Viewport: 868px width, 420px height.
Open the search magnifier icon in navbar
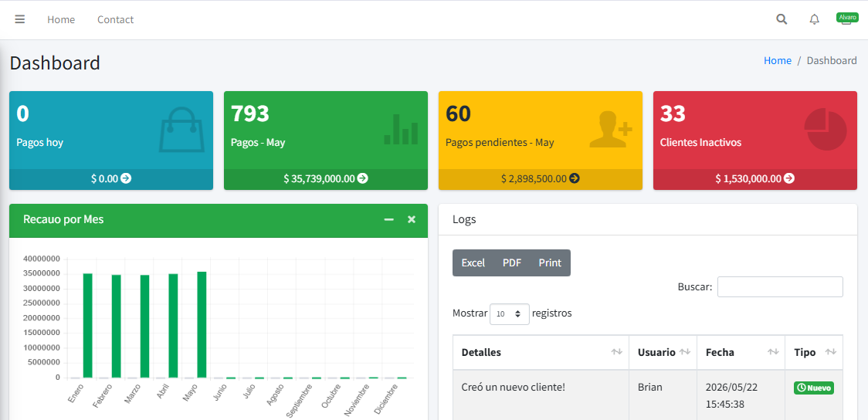click(782, 19)
